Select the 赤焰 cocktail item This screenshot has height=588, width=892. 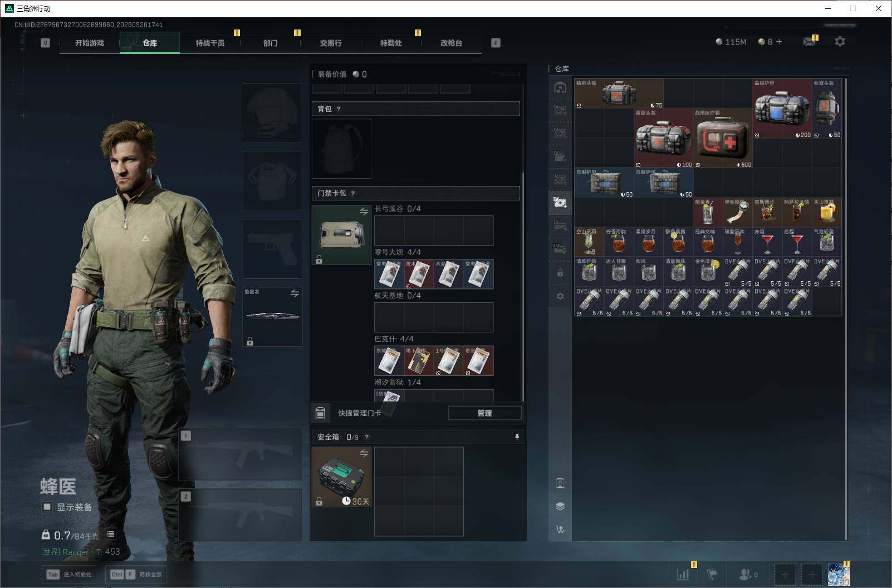[768, 242]
